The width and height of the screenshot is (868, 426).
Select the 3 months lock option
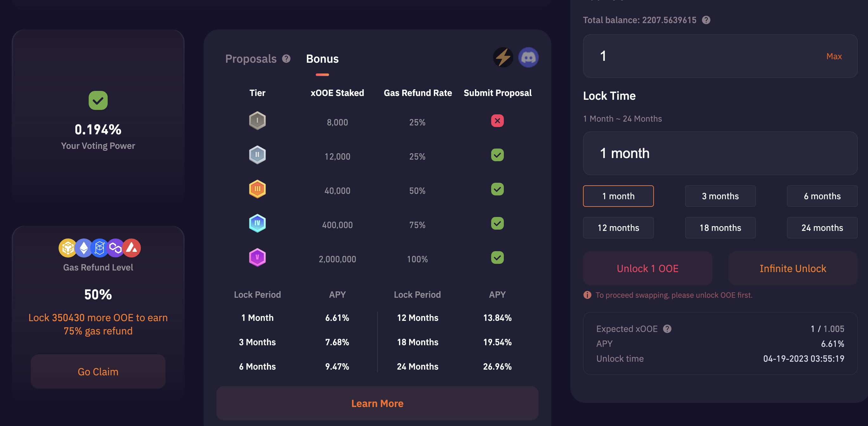(720, 196)
